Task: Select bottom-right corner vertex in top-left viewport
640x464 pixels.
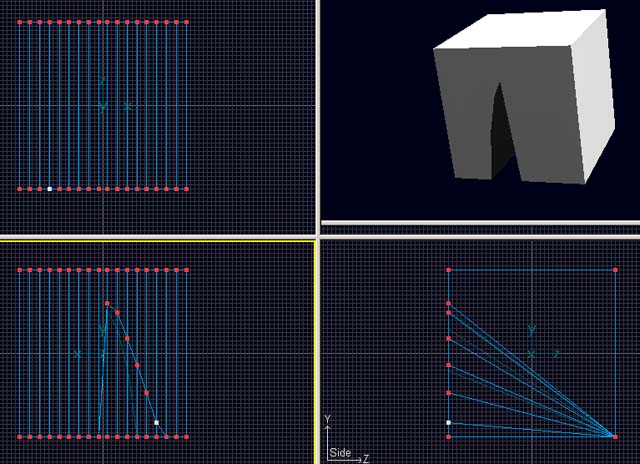Action: coord(187,188)
